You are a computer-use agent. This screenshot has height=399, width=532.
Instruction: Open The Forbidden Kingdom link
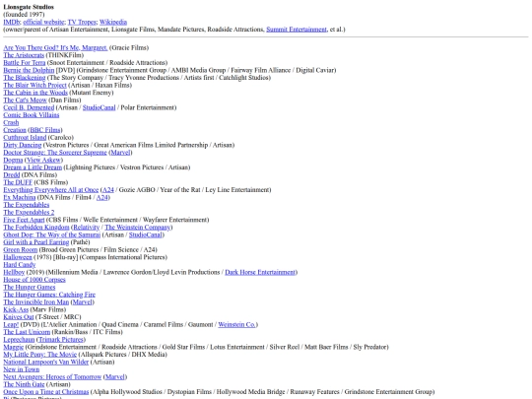pos(36,228)
